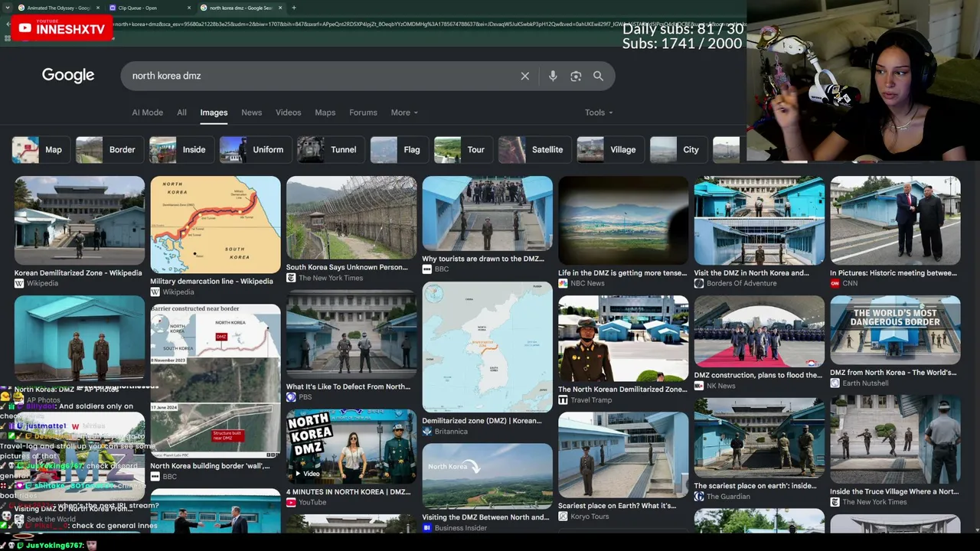The image size is (980, 551).
Task: Start voice search with the microphone icon
Action: 553,76
